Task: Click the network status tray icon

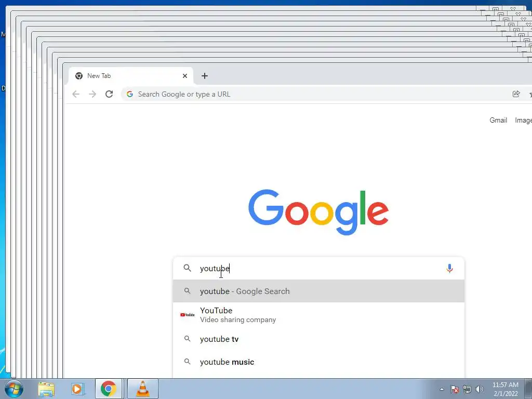Action: pyautogui.click(x=467, y=389)
